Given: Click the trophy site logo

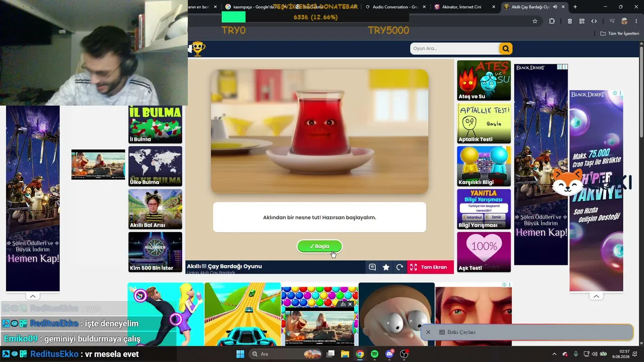Looking at the screenshot, I should (x=198, y=49).
